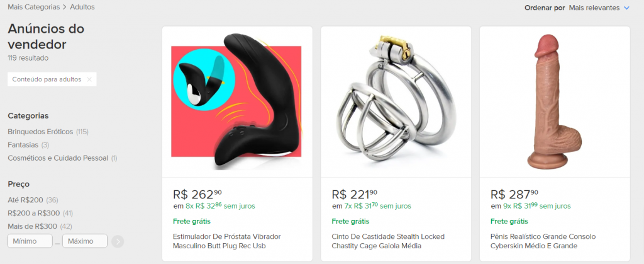Image resolution: width=644 pixels, height=264 pixels.
Task: Click the Mínimo price input field
Action: coord(30,241)
